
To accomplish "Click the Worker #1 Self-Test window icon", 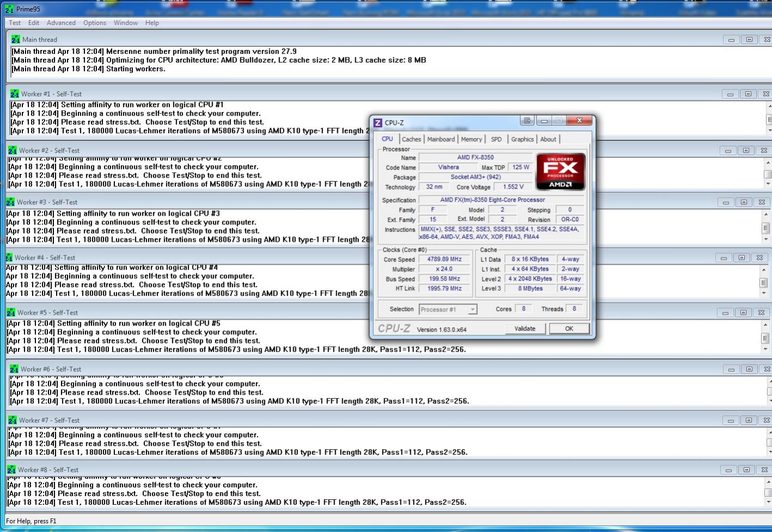I will click(14, 94).
